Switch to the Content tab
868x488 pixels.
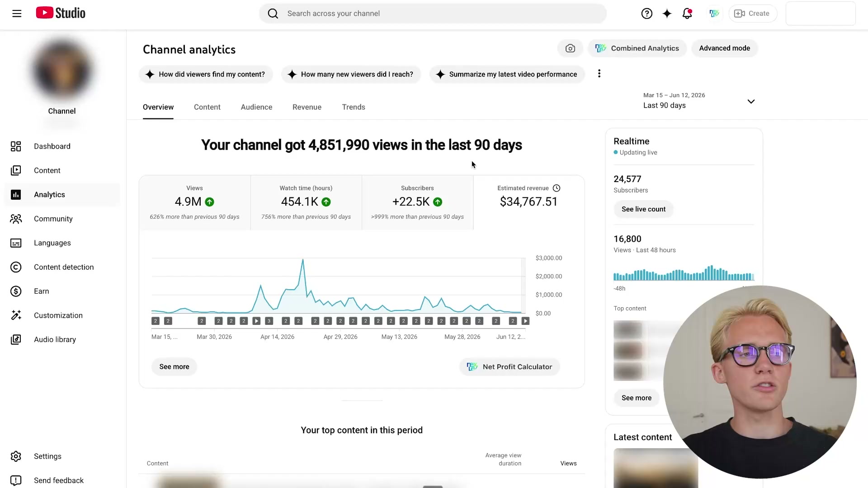(x=207, y=107)
